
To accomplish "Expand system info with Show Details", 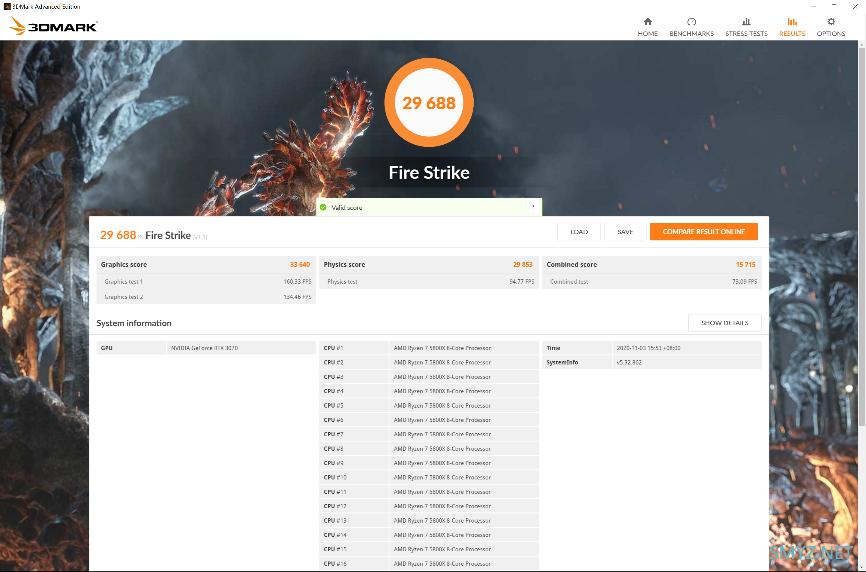I will coord(725,323).
